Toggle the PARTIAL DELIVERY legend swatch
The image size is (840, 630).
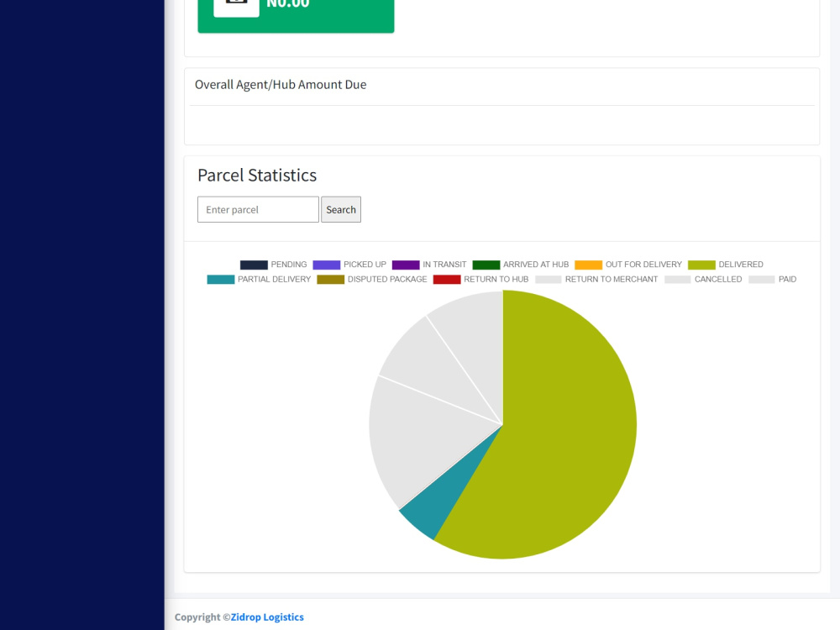click(x=221, y=280)
